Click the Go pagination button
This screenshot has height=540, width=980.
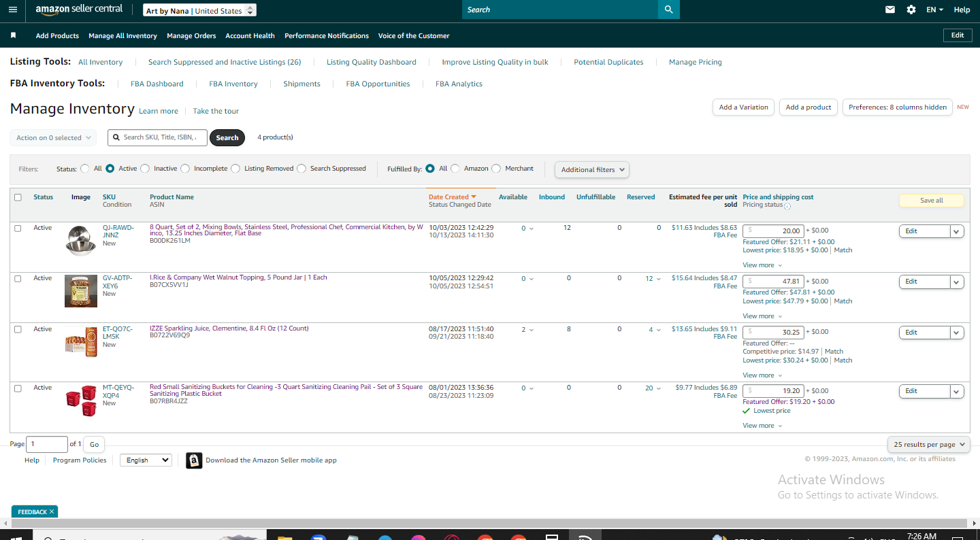pyautogui.click(x=94, y=444)
